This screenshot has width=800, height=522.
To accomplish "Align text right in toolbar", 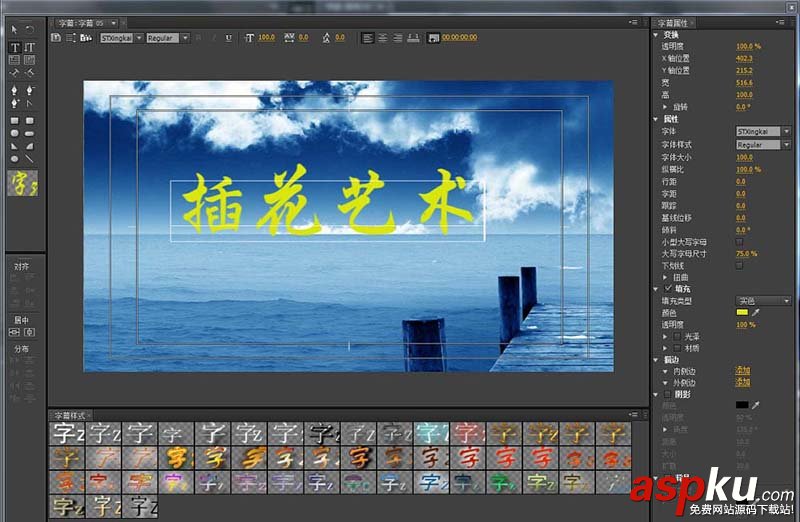I will [x=397, y=38].
